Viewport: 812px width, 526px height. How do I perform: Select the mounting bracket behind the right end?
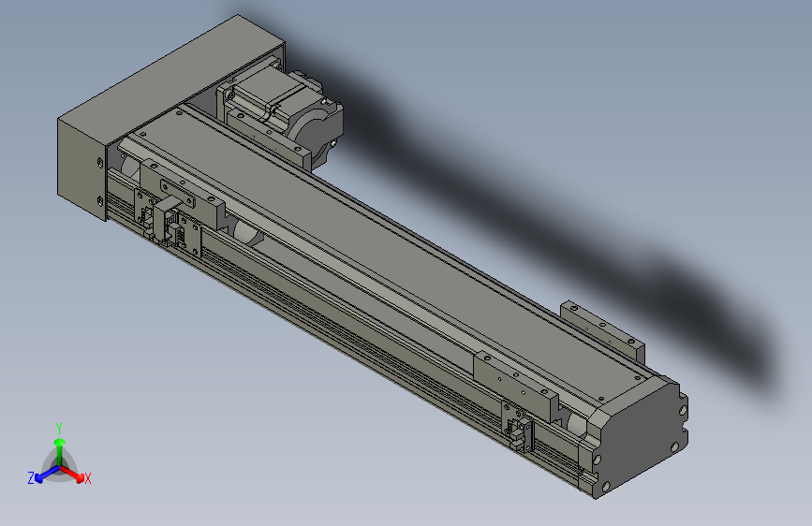click(603, 330)
